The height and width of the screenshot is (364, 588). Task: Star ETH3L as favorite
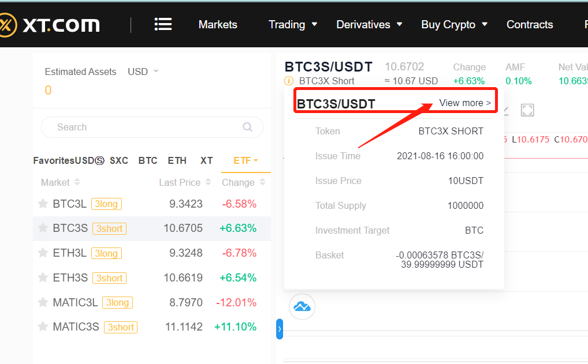[x=42, y=253]
